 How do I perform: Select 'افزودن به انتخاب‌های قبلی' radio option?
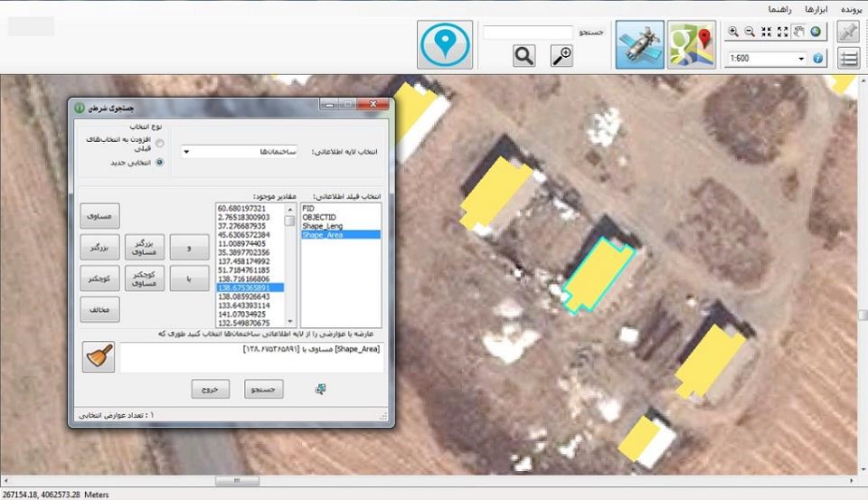(x=159, y=144)
